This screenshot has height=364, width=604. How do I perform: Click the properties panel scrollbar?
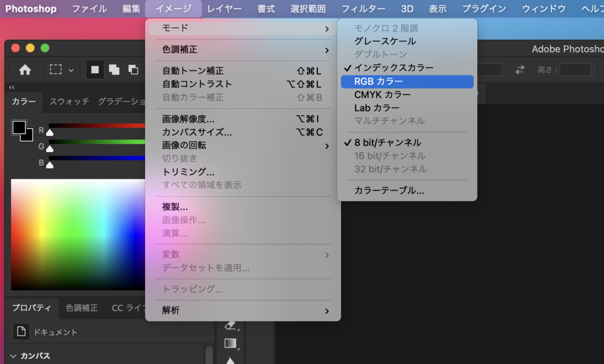[x=209, y=355]
